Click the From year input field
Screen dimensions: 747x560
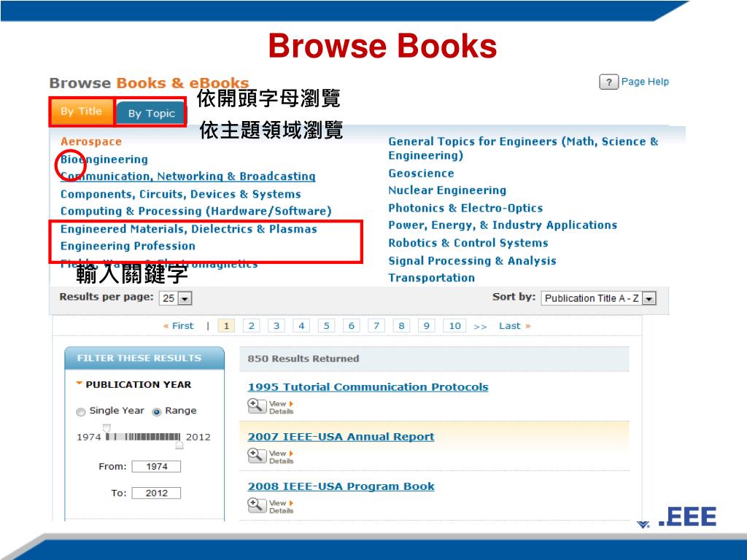click(156, 467)
